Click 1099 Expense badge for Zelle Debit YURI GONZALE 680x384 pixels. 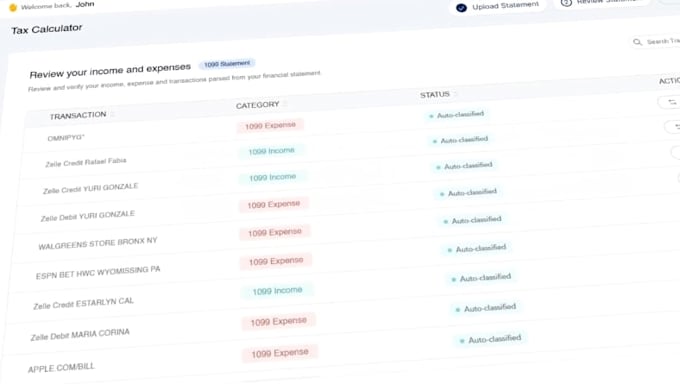coord(274,204)
